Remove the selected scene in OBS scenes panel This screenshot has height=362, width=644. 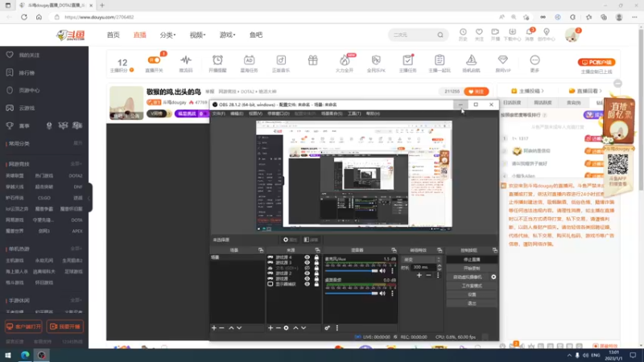pyautogui.click(x=222, y=328)
